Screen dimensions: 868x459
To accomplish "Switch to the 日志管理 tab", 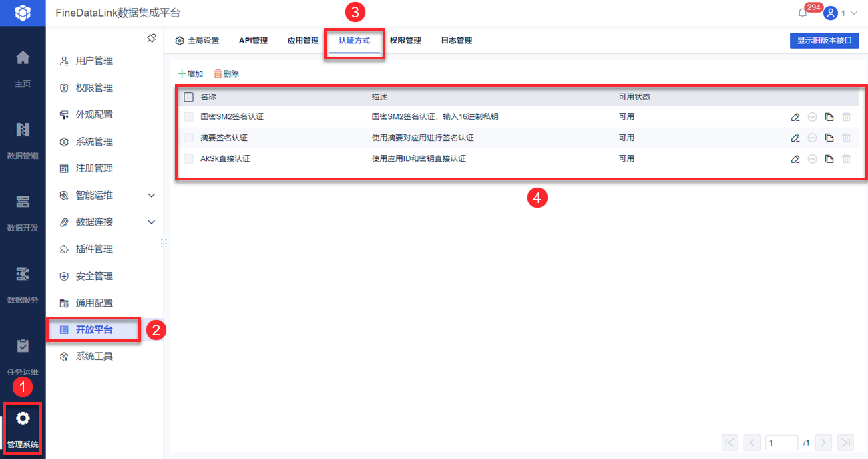I will point(456,41).
